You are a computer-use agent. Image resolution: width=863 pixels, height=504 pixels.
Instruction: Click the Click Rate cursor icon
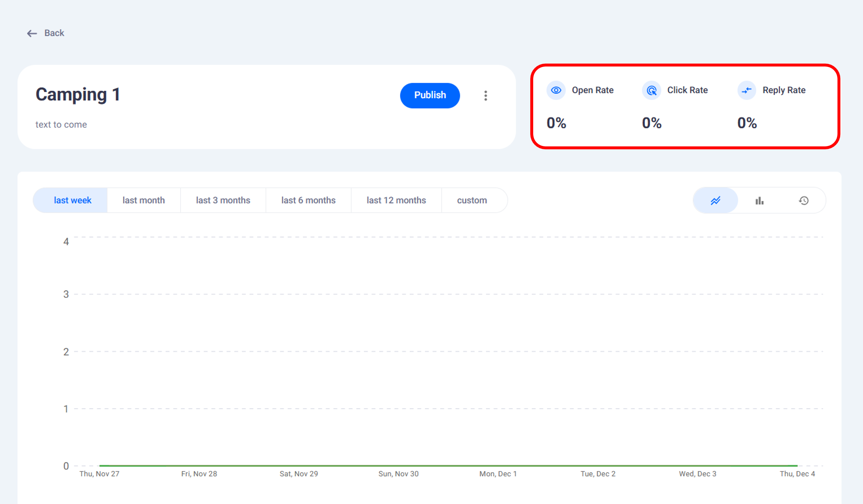651,90
